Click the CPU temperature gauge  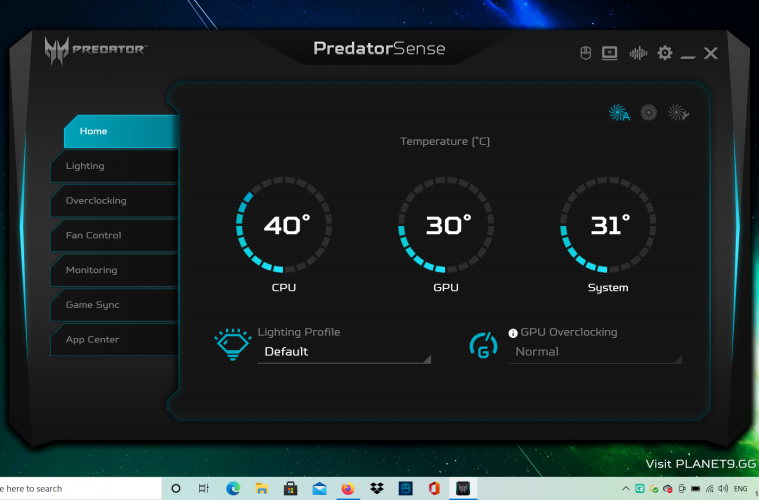[x=284, y=225]
